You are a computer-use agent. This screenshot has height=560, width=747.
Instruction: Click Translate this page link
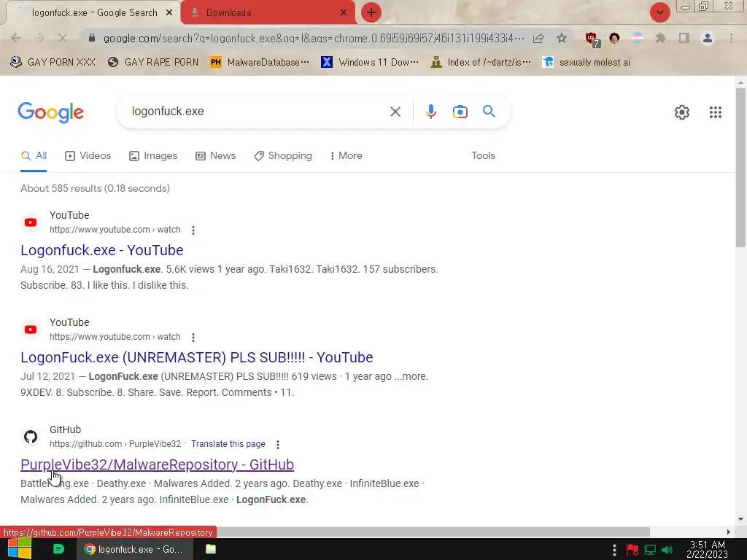(x=228, y=444)
